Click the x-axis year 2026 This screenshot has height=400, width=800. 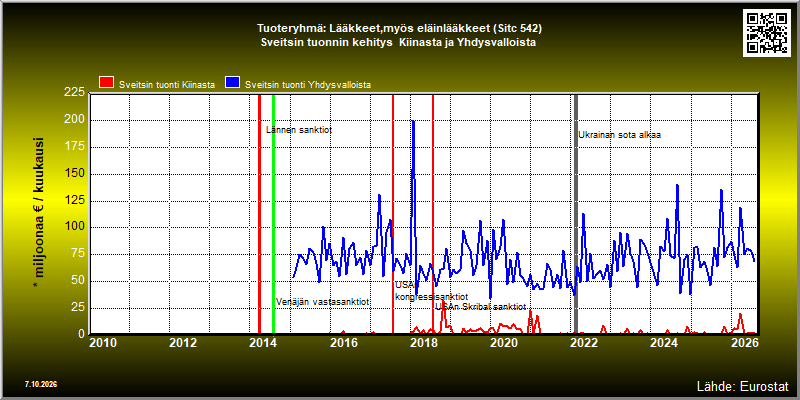click(744, 342)
